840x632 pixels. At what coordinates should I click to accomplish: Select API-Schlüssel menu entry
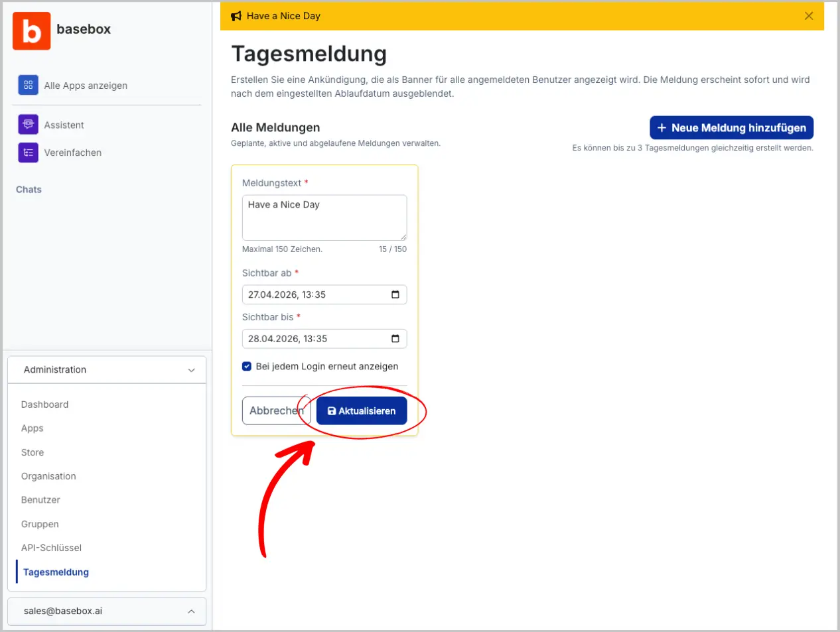51,548
